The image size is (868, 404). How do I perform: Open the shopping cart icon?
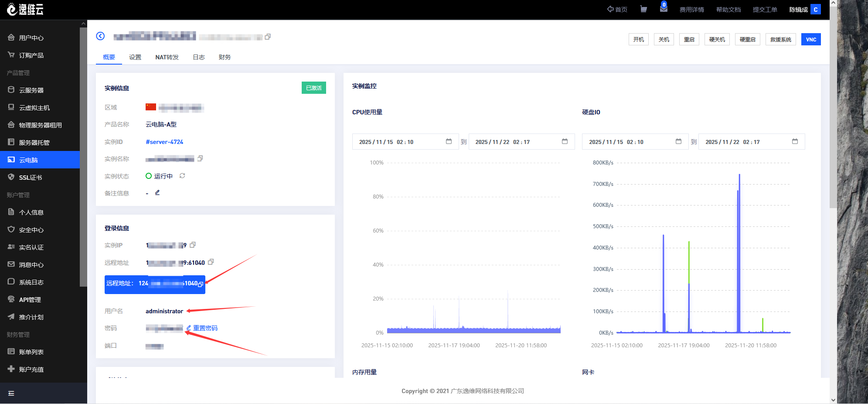point(643,9)
